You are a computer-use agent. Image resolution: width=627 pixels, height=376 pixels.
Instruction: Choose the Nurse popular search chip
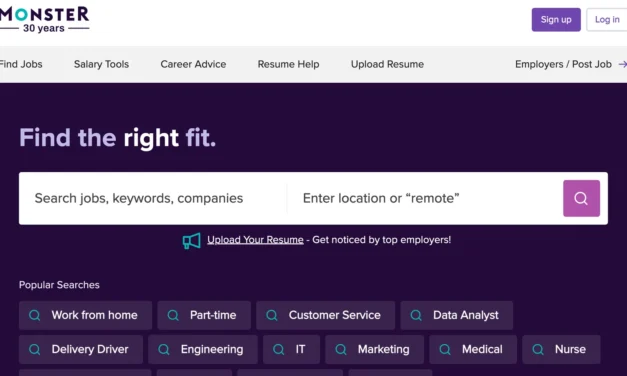[x=561, y=349]
